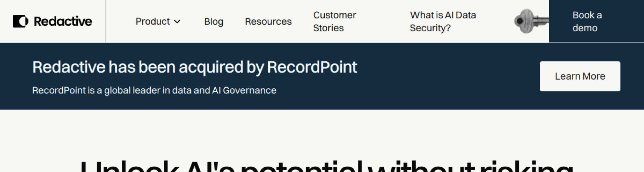Go to the Blog page
This screenshot has width=644, height=172.
tap(214, 21)
